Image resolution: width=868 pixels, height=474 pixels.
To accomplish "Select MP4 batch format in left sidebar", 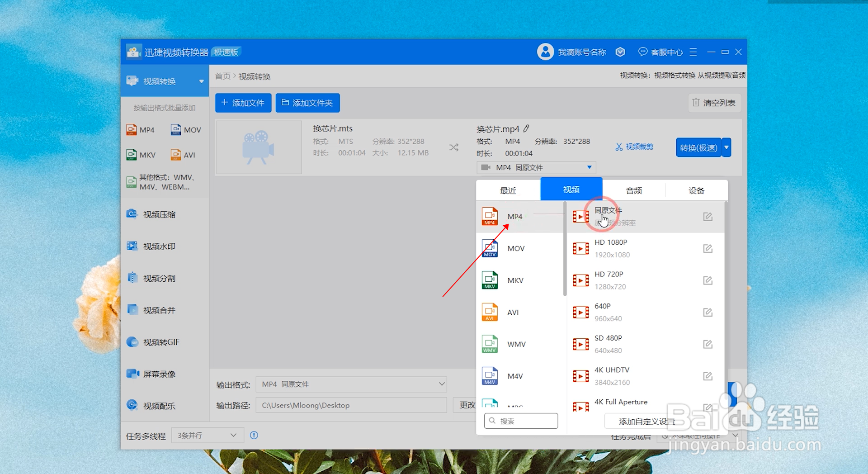I will 141,130.
